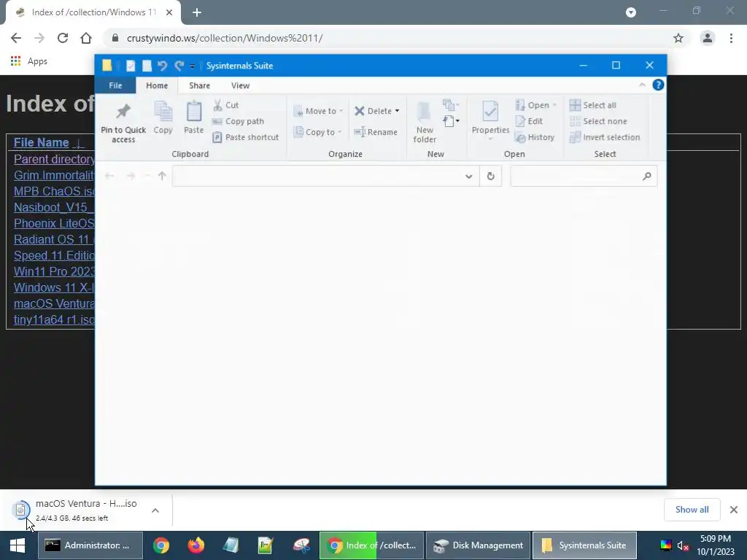747x560 pixels.
Task: Click Chrome Home button
Action: 86,38
